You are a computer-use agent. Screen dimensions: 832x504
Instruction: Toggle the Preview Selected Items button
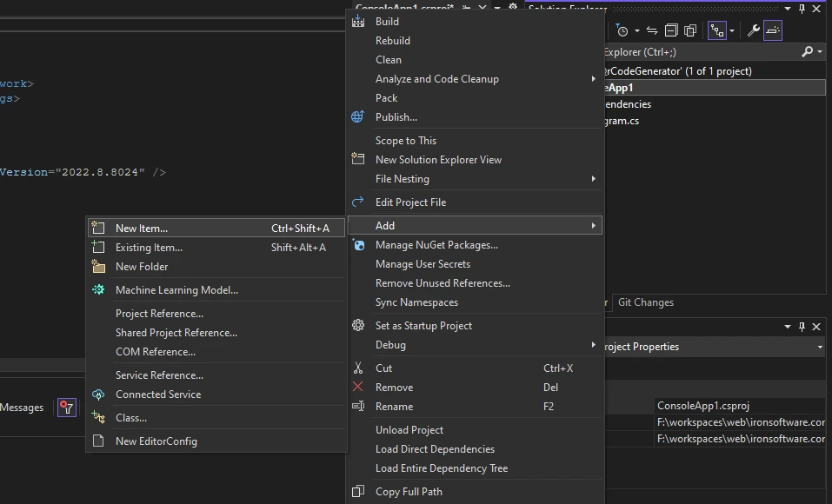[x=773, y=30]
